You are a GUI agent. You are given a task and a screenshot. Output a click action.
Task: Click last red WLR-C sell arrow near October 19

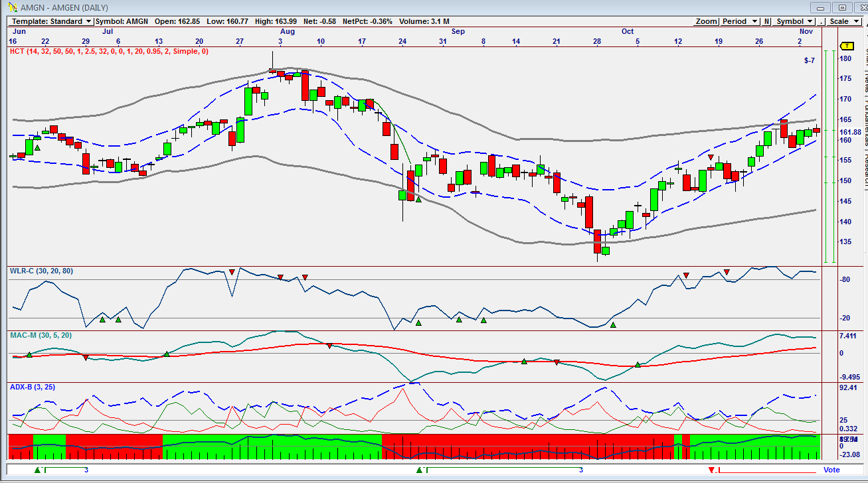click(x=727, y=272)
